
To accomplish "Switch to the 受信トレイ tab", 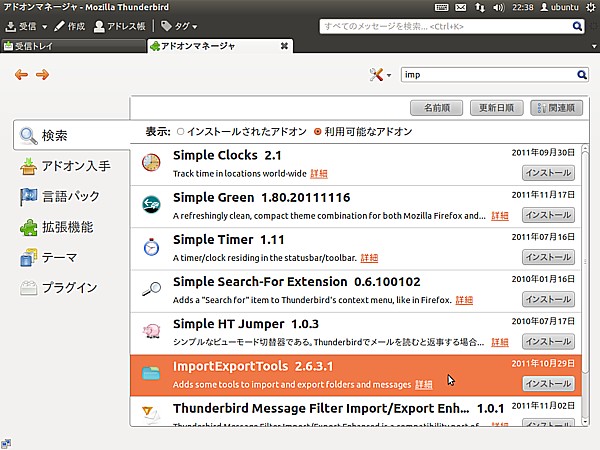I will (x=73, y=46).
